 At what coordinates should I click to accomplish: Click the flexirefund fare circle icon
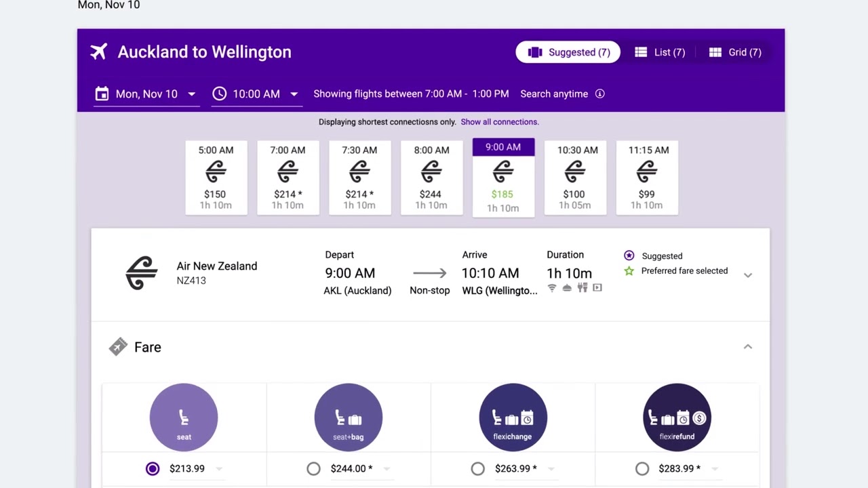click(677, 418)
